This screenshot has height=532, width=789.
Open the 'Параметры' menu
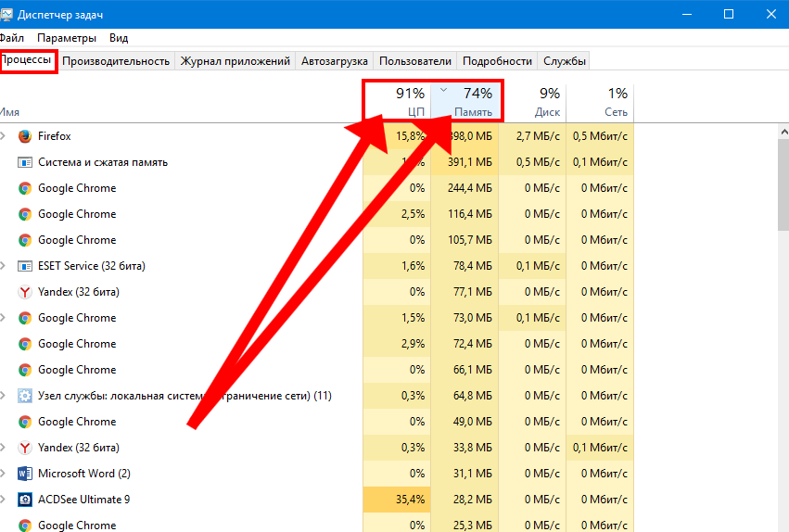point(67,38)
